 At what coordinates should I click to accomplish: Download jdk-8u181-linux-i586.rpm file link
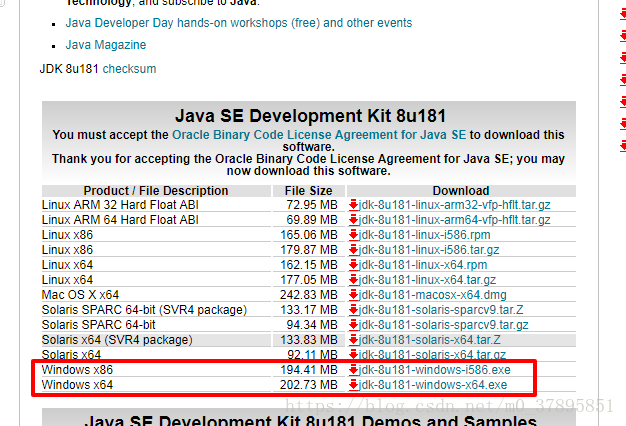click(x=424, y=235)
